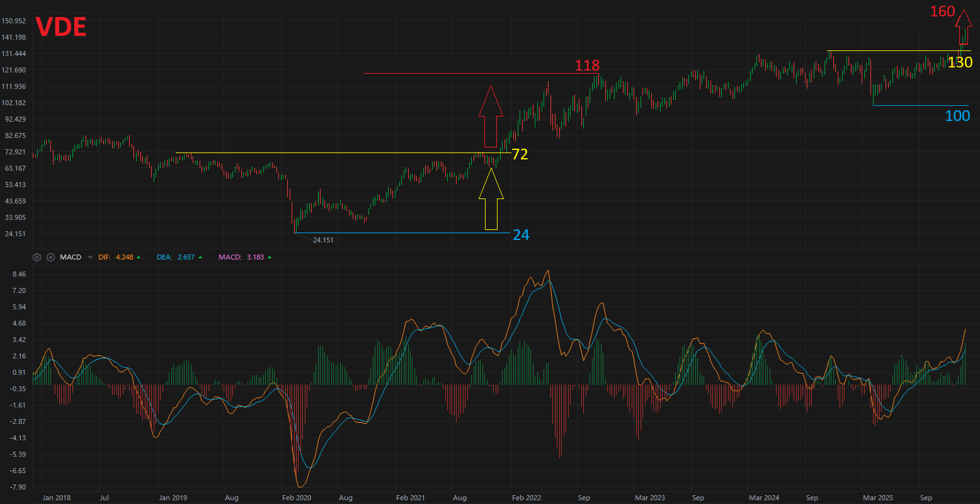Click the red VDE ticker title
The width and height of the screenshot is (980, 504).
coord(61,28)
